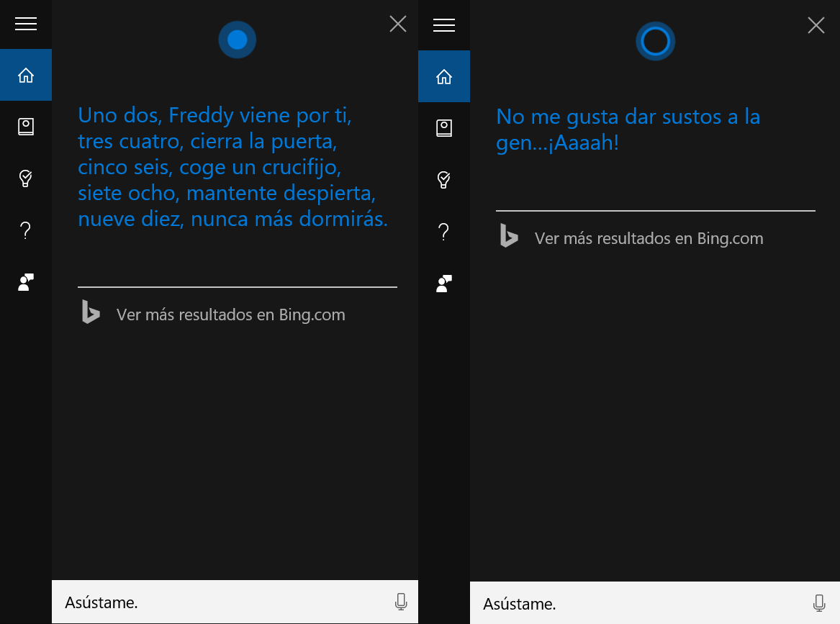Open Feedback icon in right Cortana panel

coord(444,284)
